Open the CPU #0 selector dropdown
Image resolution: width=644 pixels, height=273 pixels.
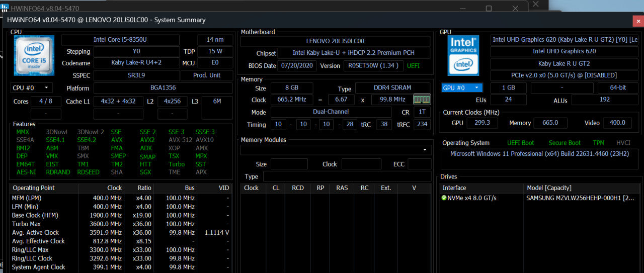point(31,87)
